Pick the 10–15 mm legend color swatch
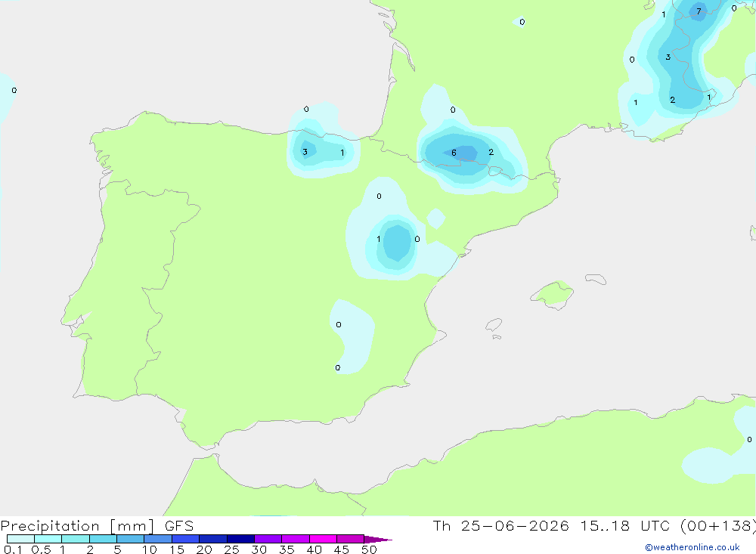Viewport: 756px width, 554px height. tap(158, 539)
